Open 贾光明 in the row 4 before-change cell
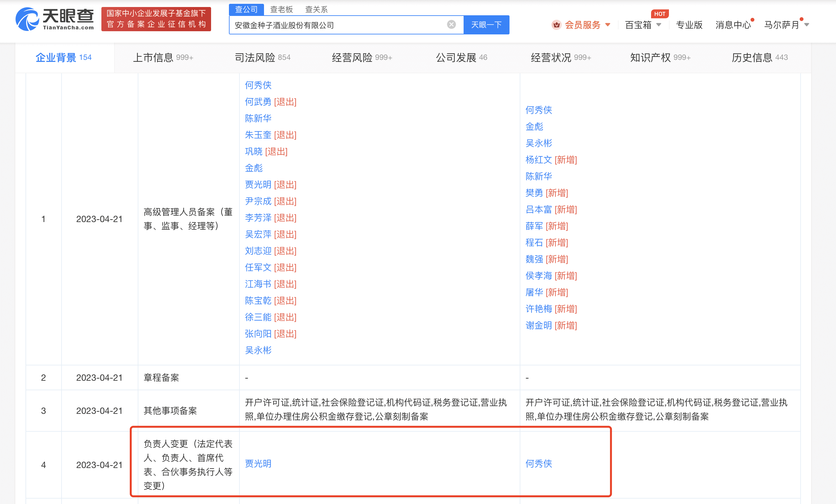The width and height of the screenshot is (836, 504). point(258,463)
